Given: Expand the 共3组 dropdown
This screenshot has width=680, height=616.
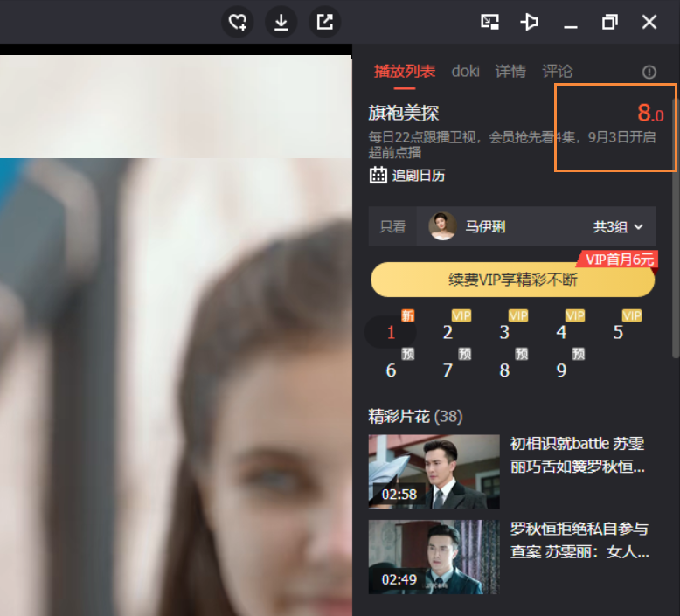Looking at the screenshot, I should 618,226.
